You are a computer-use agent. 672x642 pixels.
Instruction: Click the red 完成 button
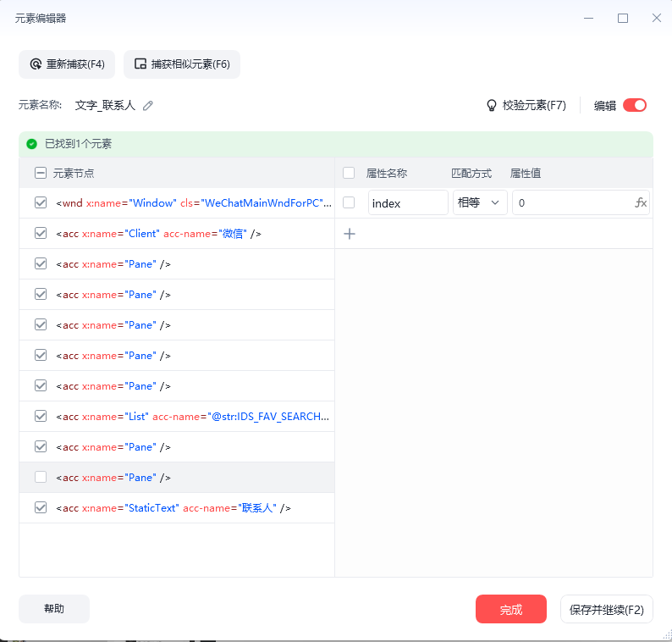click(510, 610)
